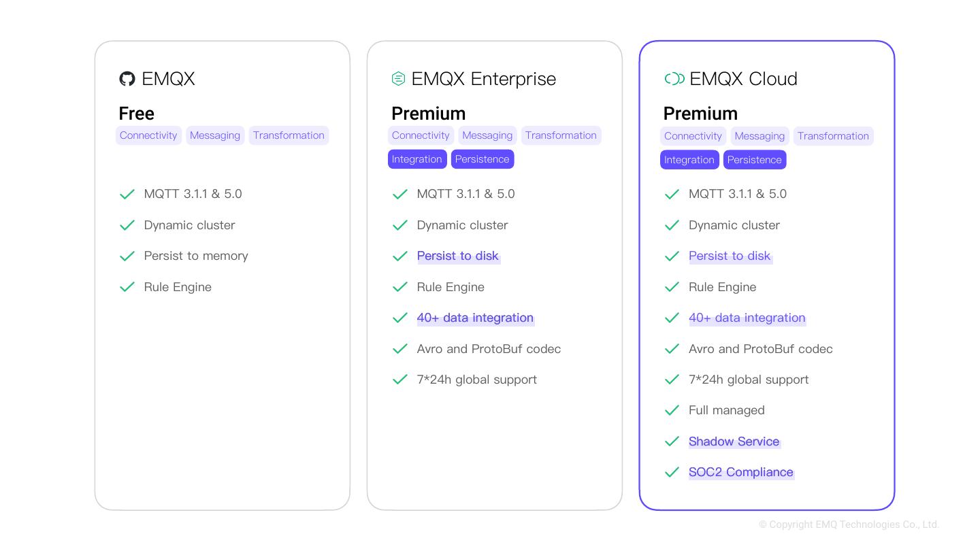Open highlighted Persist to disk in Enterprise
This screenshot has width=980, height=551.
coord(458,256)
